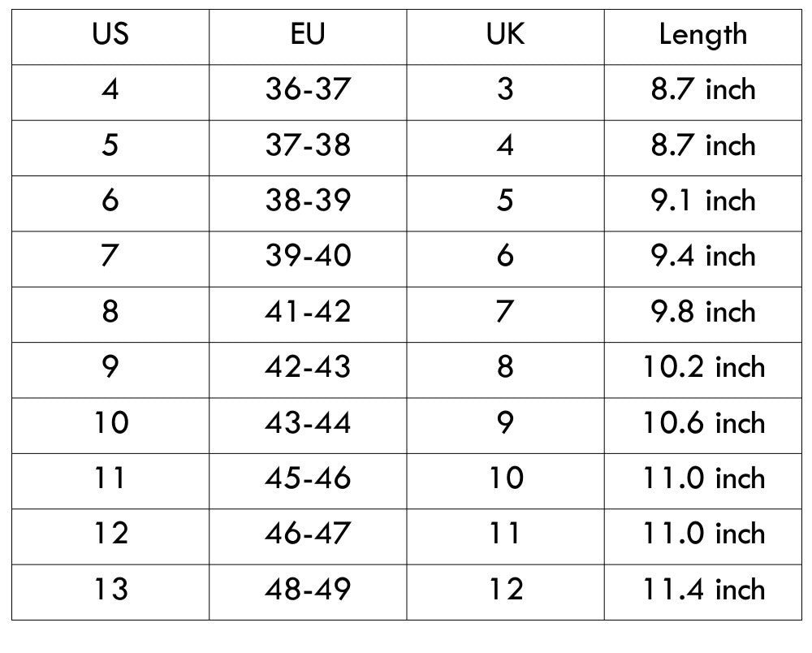Select the EU 48-49 cell
This screenshot has width=812, height=653.
pos(308,592)
